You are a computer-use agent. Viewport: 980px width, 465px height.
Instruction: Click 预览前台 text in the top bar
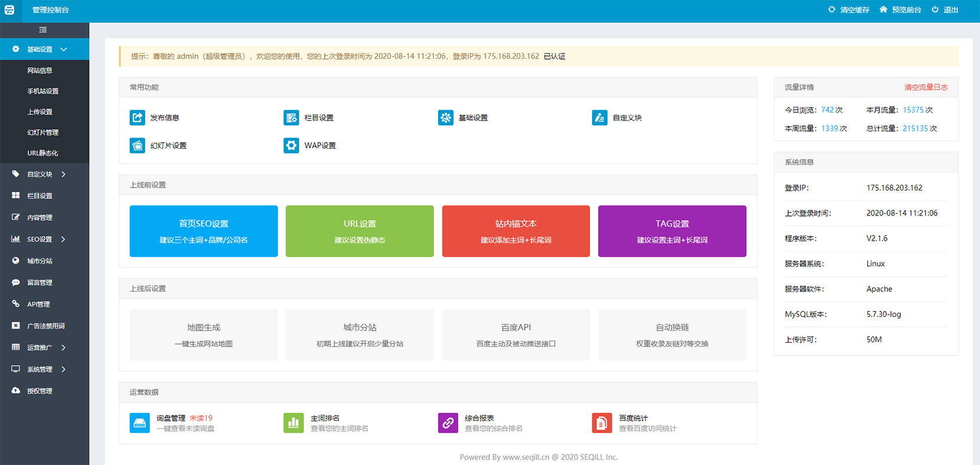click(x=906, y=10)
